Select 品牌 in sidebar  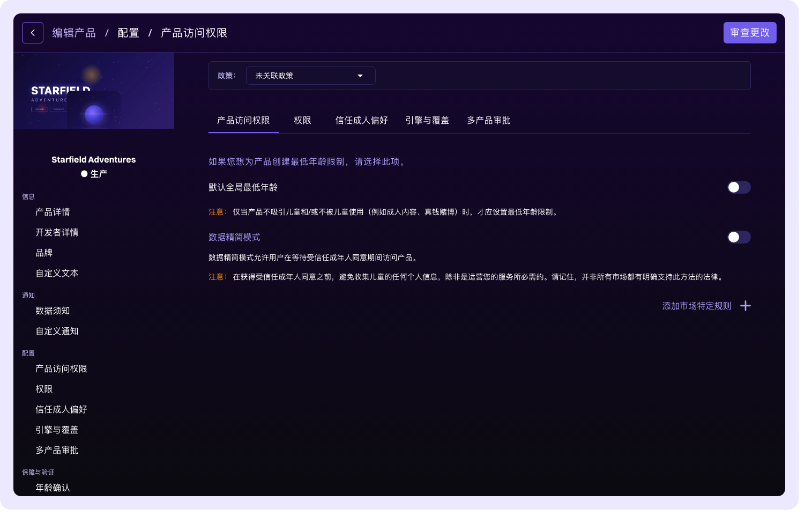pos(44,253)
